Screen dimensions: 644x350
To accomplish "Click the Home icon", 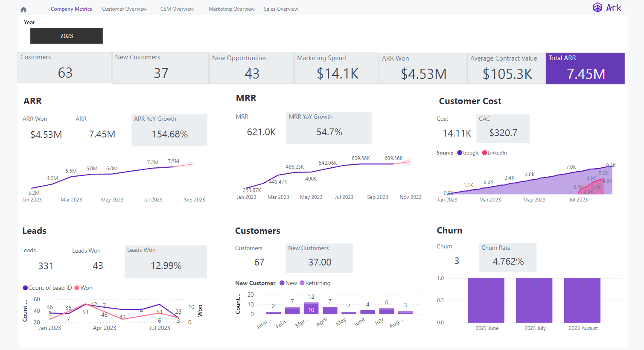I will [23, 9].
